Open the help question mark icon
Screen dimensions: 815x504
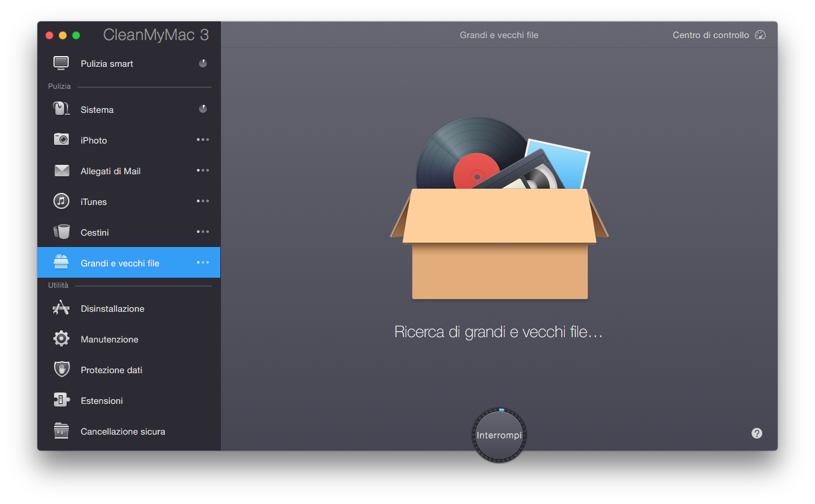(x=756, y=433)
